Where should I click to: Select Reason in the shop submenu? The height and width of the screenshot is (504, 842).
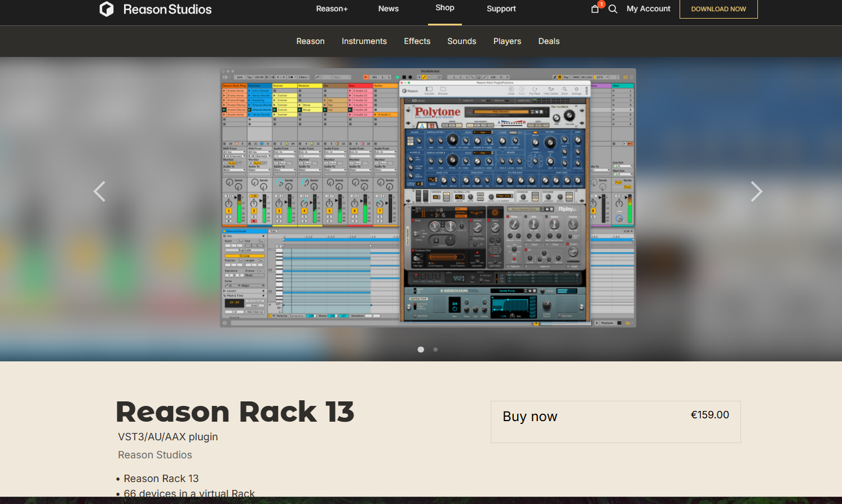pos(311,41)
